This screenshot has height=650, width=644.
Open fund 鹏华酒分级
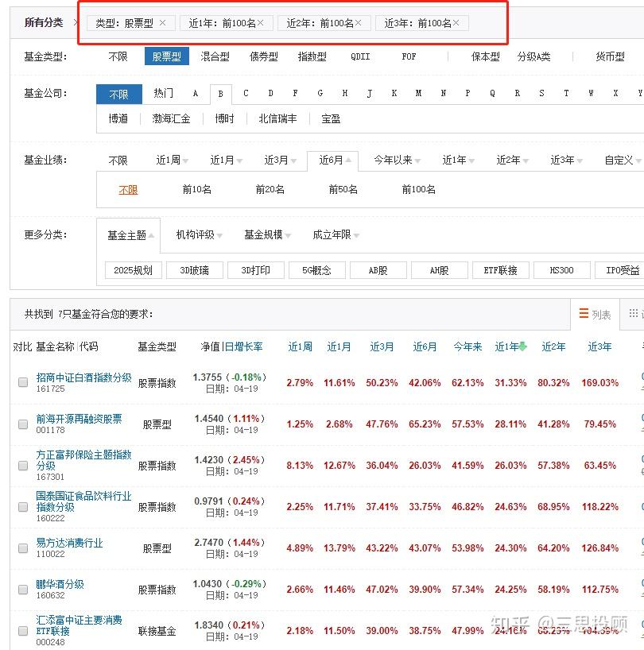tap(60, 585)
